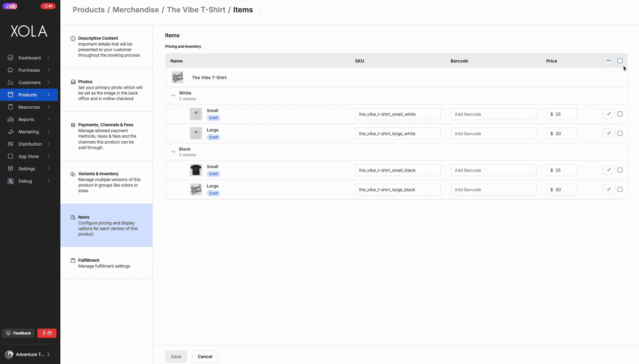Go to Merchandise in the breadcrumb
Image resolution: width=639 pixels, height=364 pixels.
pyautogui.click(x=136, y=10)
